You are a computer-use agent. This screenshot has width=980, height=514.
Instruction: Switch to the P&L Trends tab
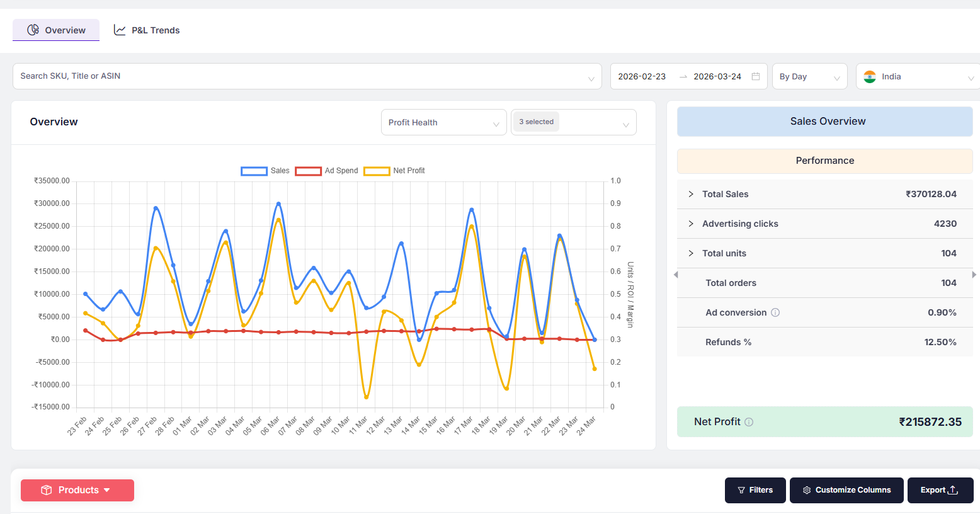pyautogui.click(x=147, y=30)
